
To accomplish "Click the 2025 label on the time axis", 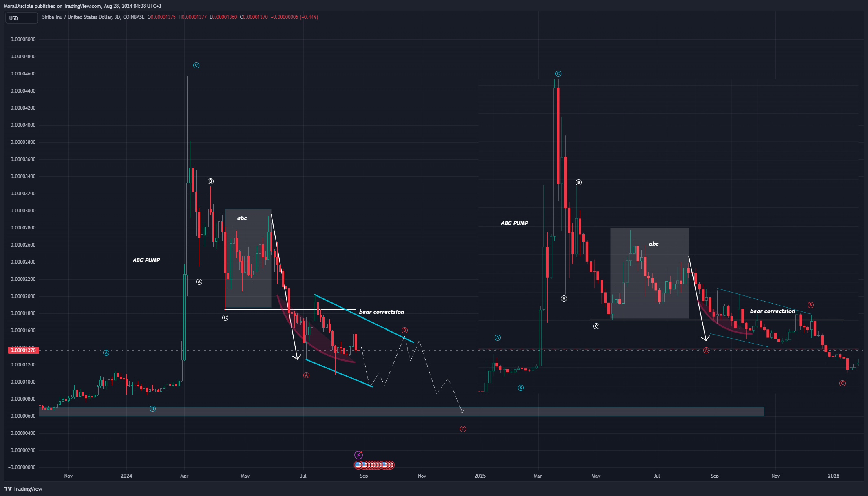I will click(x=480, y=476).
